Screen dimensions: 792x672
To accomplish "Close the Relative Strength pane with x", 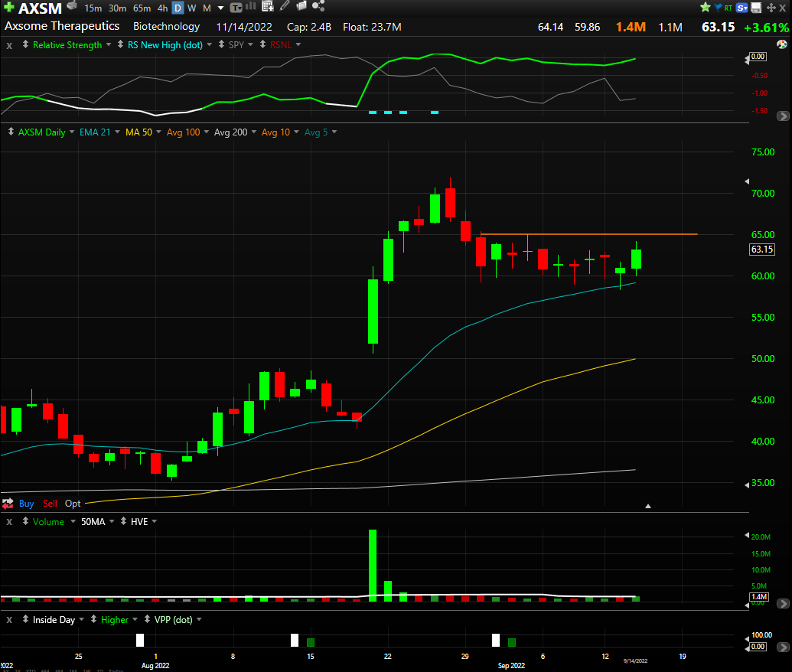I will pyautogui.click(x=9, y=45).
